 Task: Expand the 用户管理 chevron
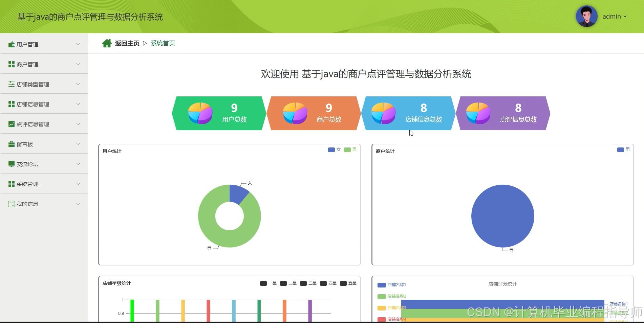78,44
